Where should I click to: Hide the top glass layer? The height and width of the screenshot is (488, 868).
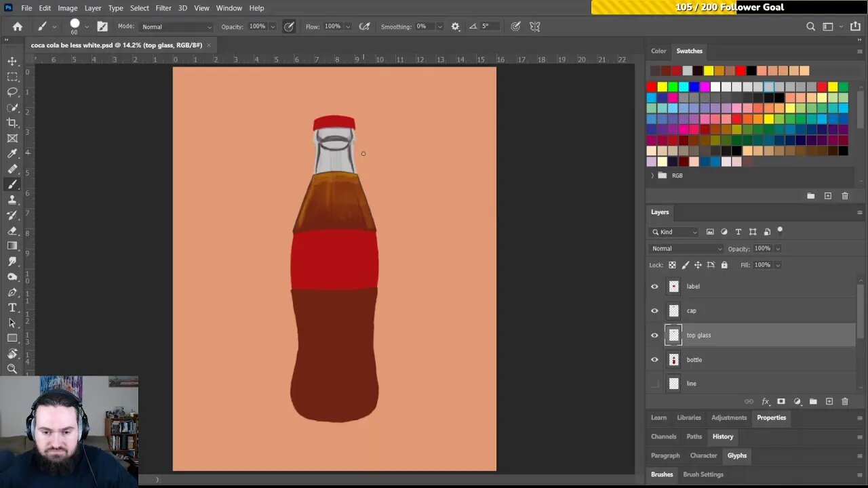[x=654, y=335]
